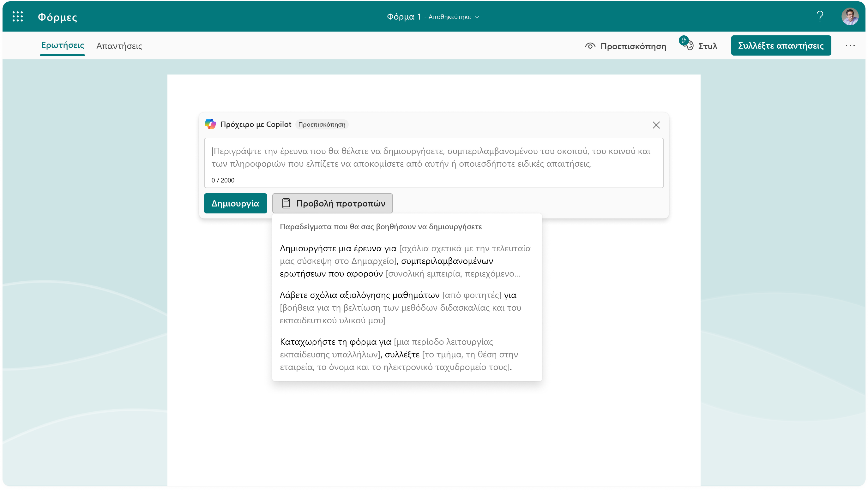
Task: Open the user profile avatar
Action: pyautogui.click(x=849, y=16)
